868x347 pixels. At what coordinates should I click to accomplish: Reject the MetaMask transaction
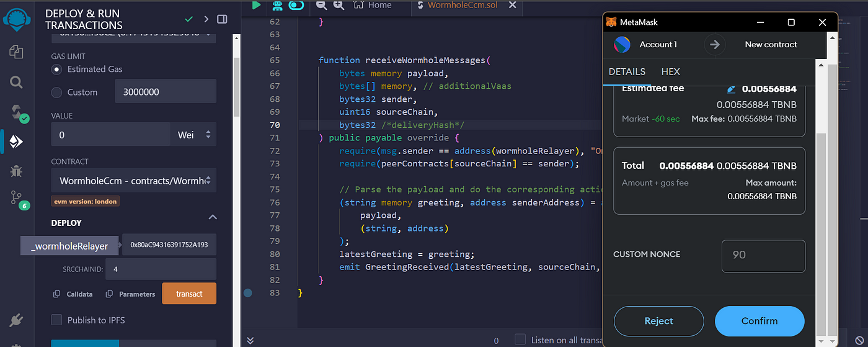click(658, 321)
